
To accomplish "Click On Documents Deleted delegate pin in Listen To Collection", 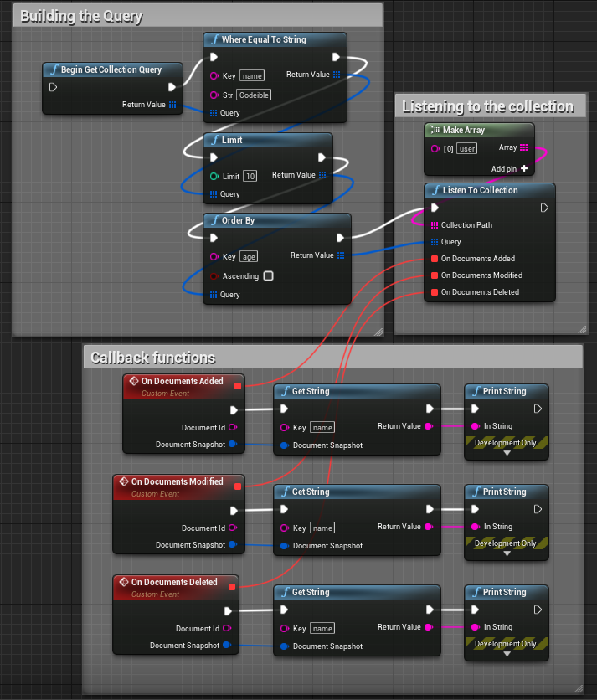I will (x=435, y=292).
